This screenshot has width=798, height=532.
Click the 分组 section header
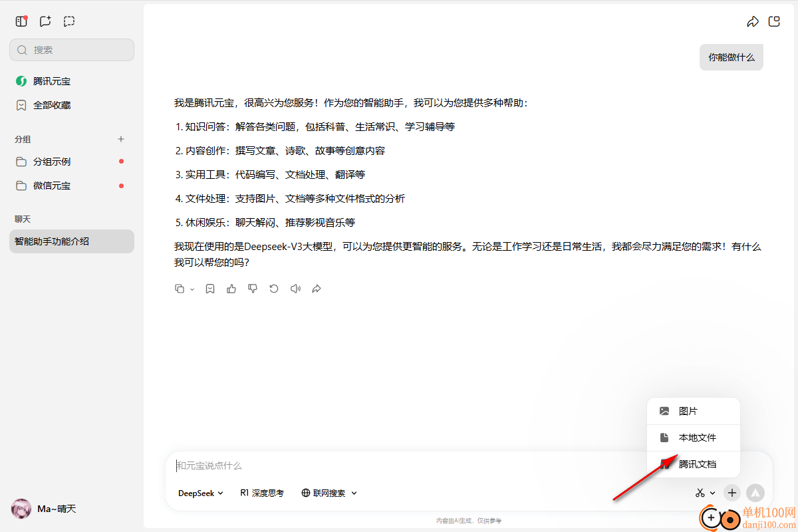tap(23, 139)
